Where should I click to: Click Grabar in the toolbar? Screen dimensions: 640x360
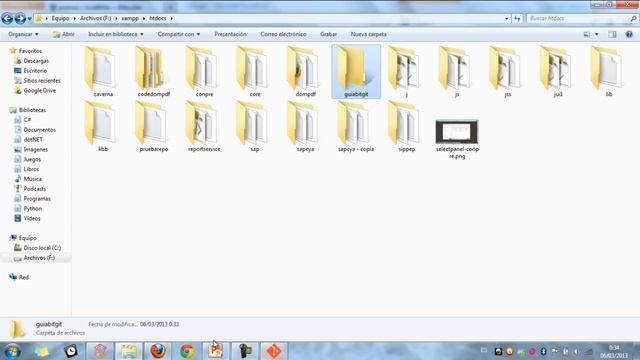pyautogui.click(x=329, y=34)
